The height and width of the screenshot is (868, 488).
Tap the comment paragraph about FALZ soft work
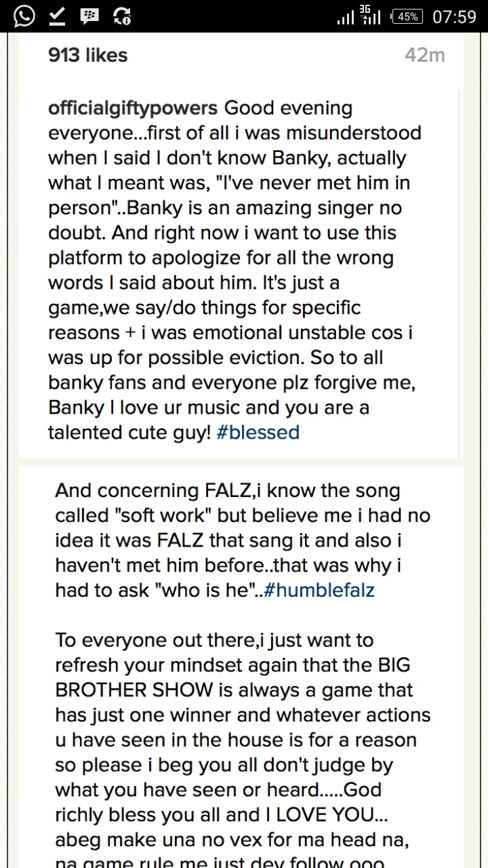(243, 540)
